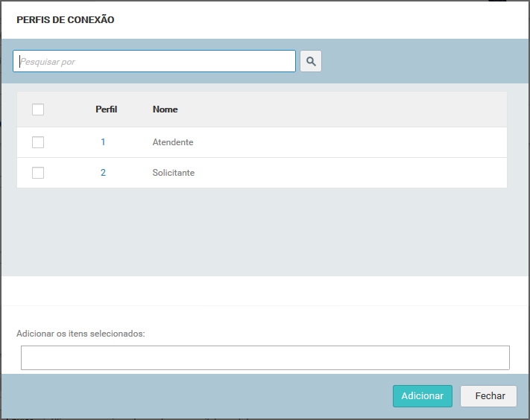Viewport: 530px width, 420px height.
Task: Select the 'Solicitante' name cell
Action: point(174,173)
